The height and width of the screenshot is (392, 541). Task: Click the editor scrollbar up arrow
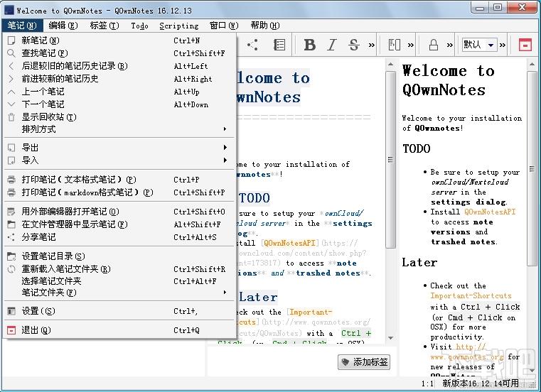390,65
